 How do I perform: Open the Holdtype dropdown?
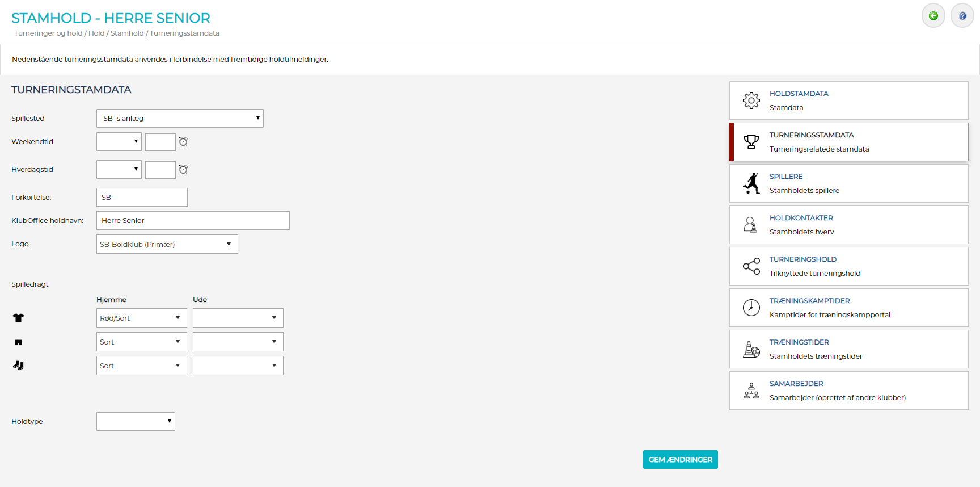point(136,421)
